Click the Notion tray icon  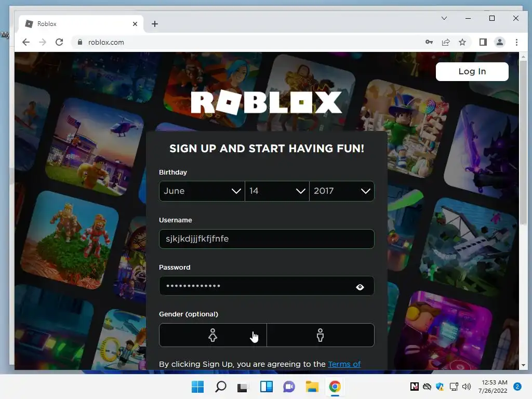pyautogui.click(x=414, y=387)
